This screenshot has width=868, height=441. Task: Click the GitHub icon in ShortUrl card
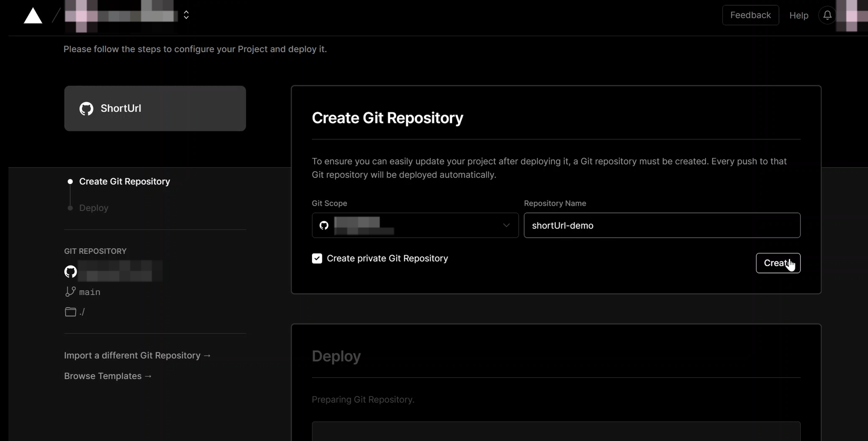[x=86, y=108]
